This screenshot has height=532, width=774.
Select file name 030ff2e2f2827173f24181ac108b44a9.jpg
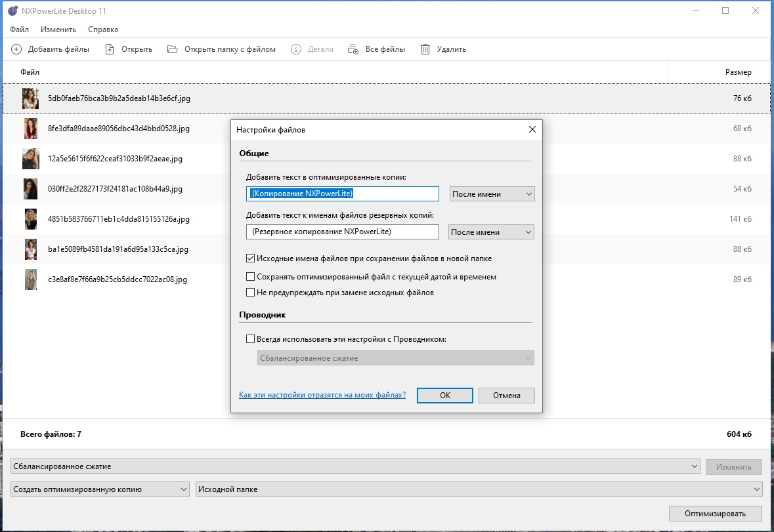pos(115,189)
